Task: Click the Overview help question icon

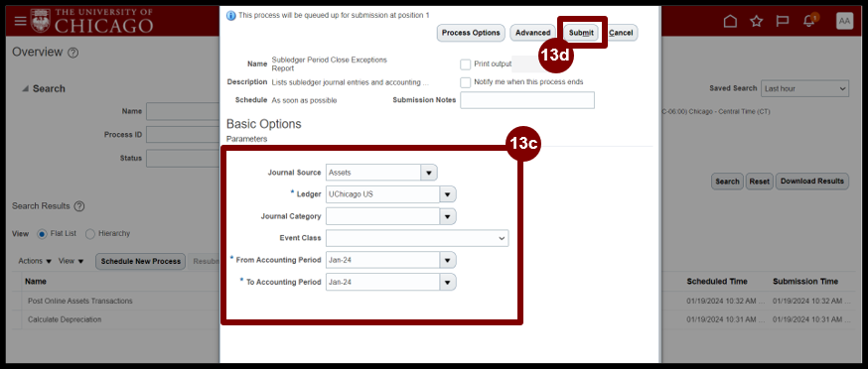Action: click(73, 54)
